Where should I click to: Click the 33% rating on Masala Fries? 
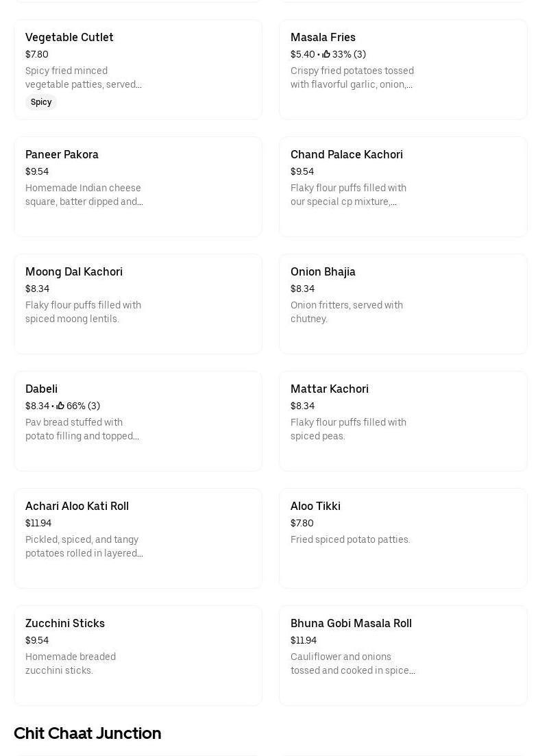pyautogui.click(x=341, y=54)
